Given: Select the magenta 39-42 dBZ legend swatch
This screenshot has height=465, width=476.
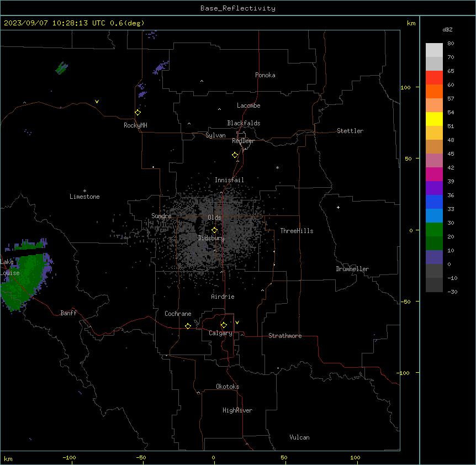Looking at the screenshot, I should (x=434, y=174).
